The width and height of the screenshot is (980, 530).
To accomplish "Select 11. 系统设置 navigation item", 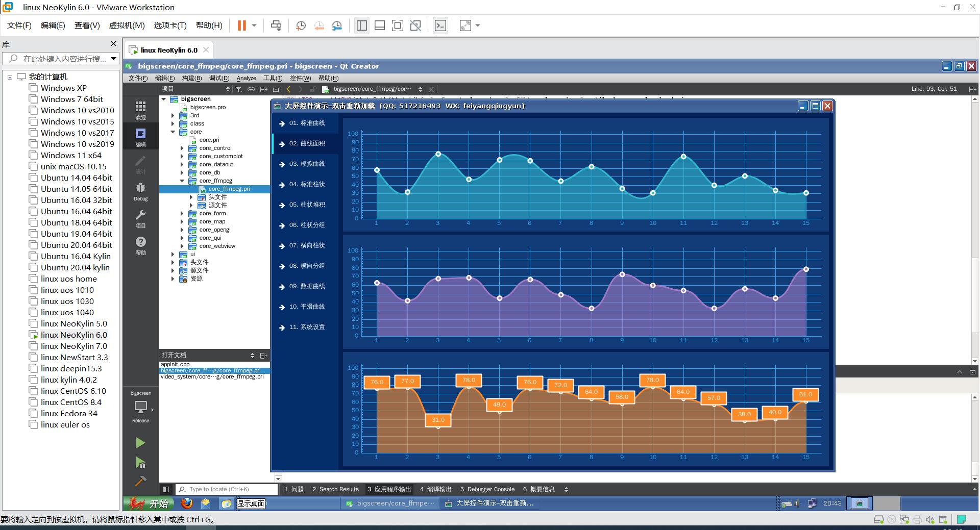I will tap(306, 327).
